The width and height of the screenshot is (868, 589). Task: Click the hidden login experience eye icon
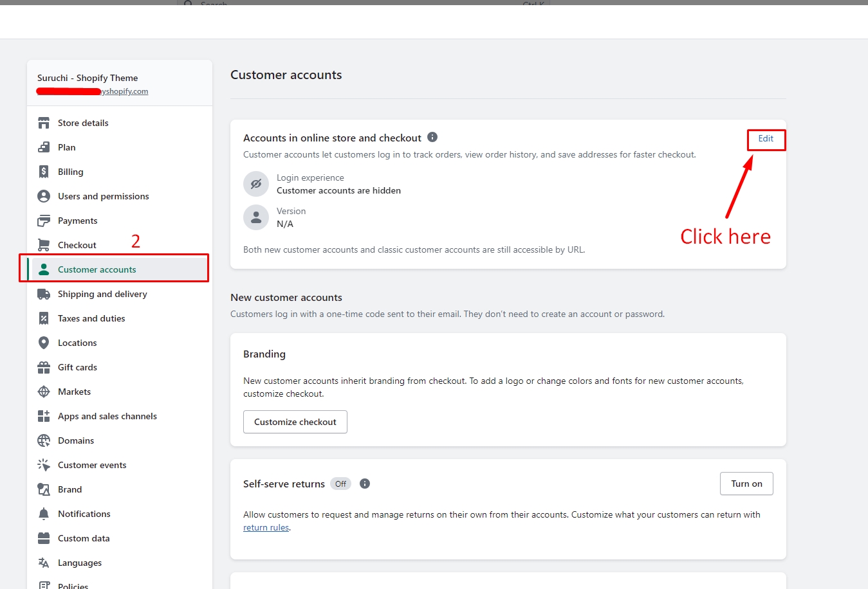(256, 184)
